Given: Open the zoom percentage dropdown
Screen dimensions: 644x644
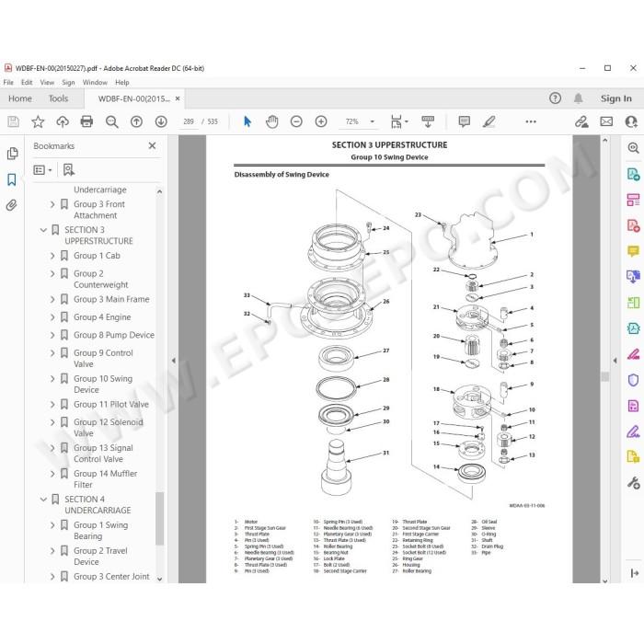Looking at the screenshot, I should (372, 121).
